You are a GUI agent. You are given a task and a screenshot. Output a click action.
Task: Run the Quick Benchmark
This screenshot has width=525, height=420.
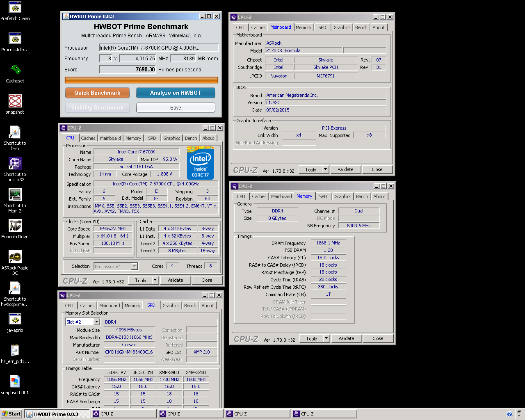click(x=97, y=93)
